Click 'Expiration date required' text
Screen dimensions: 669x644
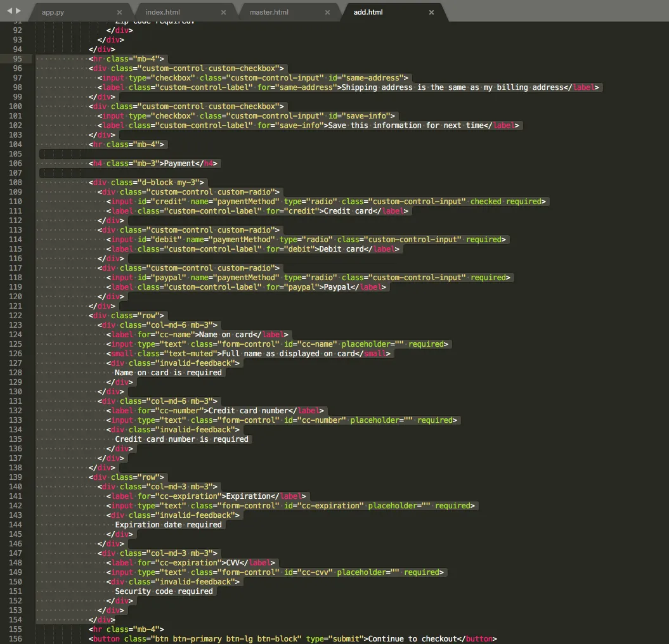(x=168, y=525)
